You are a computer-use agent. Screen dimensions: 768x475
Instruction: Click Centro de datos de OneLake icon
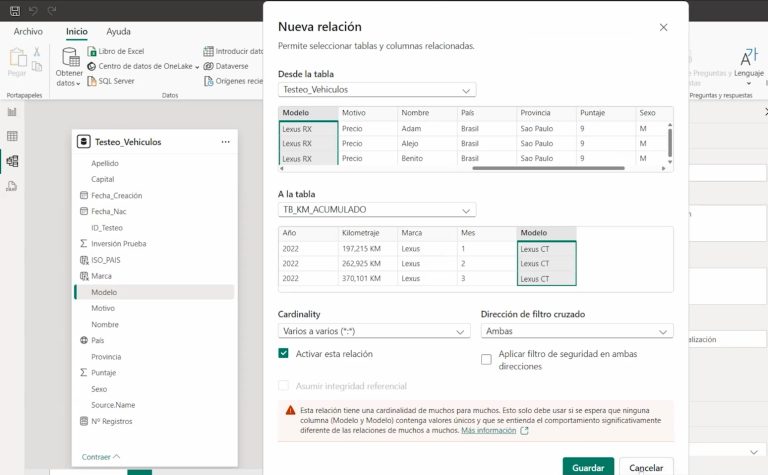(92, 66)
